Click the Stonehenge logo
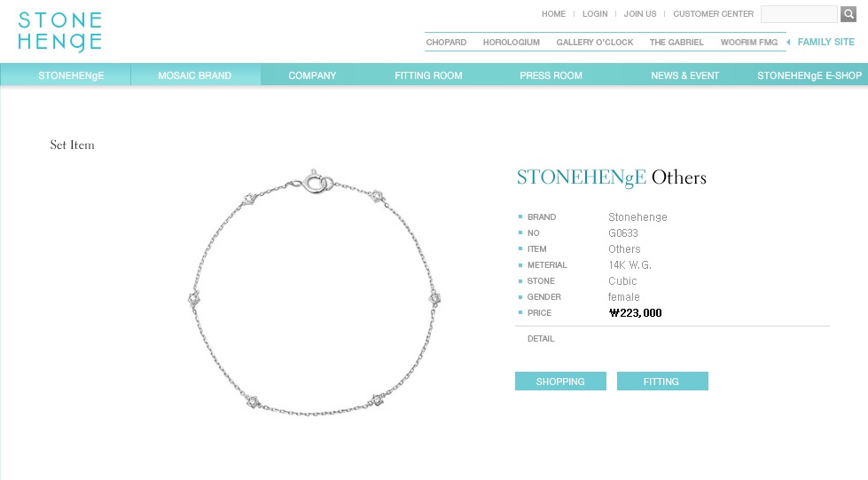 click(x=59, y=32)
